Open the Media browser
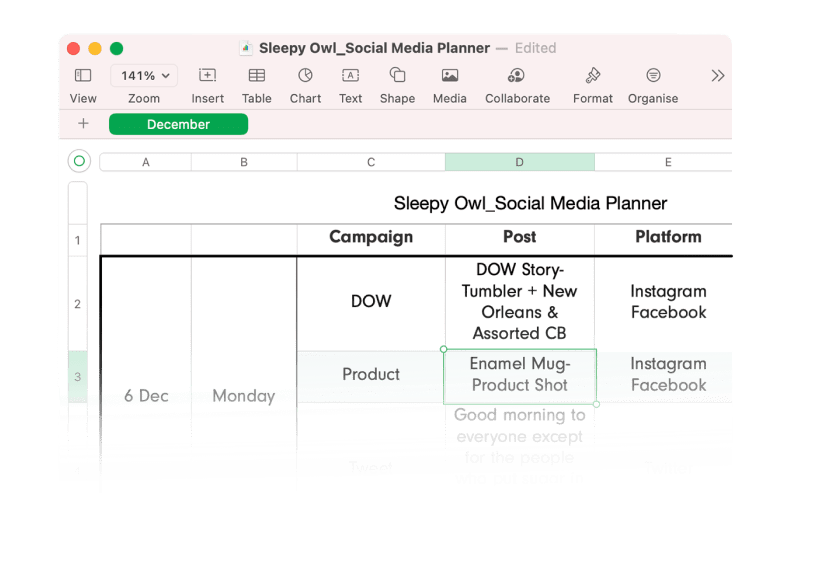Viewport: 816px width, 566px height. (450, 76)
